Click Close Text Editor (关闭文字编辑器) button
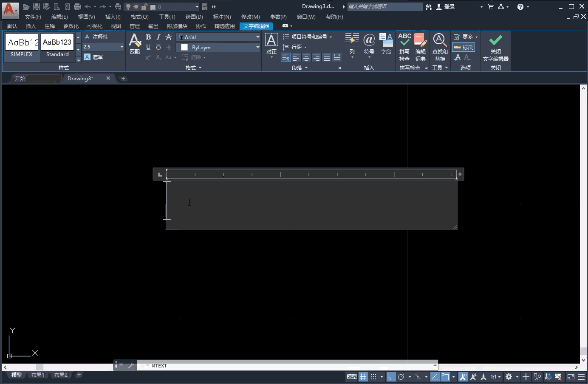 tap(495, 47)
